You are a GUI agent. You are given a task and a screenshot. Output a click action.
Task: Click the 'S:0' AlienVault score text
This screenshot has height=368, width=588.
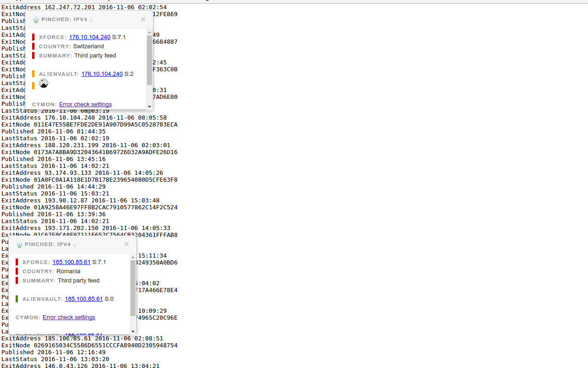(109, 299)
